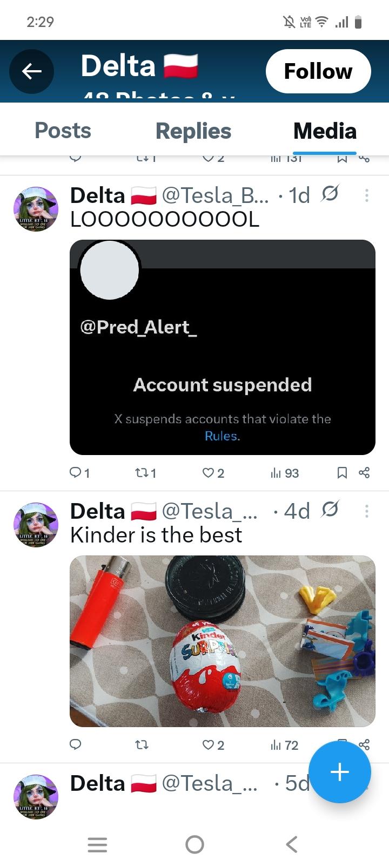Reply to the Kinder post

pos(76,745)
